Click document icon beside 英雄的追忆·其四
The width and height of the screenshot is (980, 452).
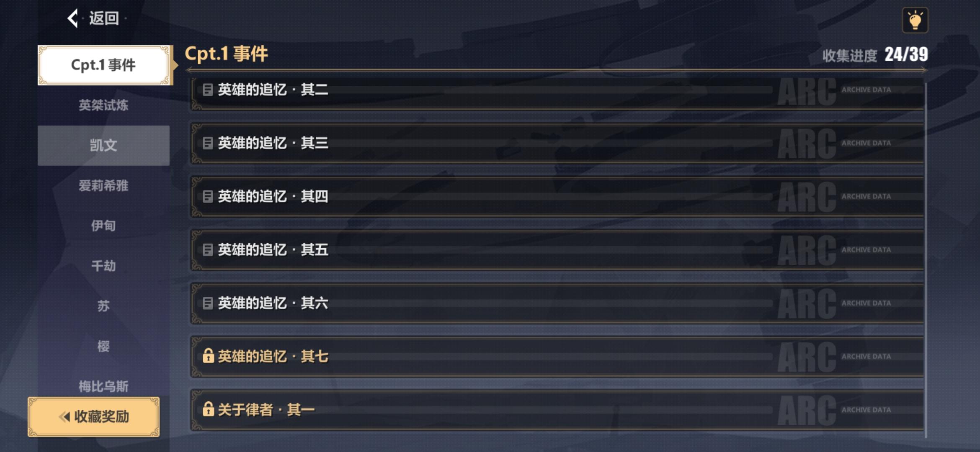click(x=207, y=196)
